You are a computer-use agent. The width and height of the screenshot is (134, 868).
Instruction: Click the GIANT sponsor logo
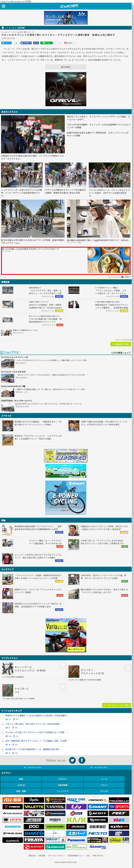97,806
